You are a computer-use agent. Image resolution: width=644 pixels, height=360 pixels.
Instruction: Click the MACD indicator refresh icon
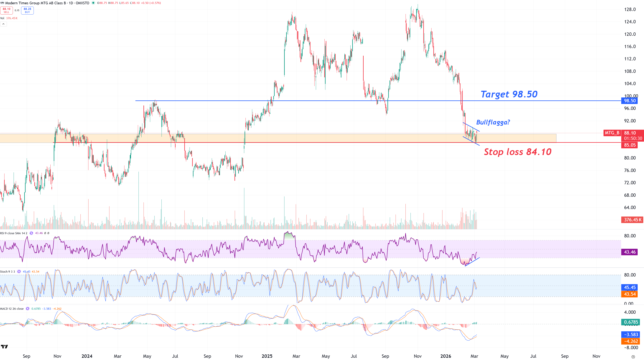[x=27, y=309]
